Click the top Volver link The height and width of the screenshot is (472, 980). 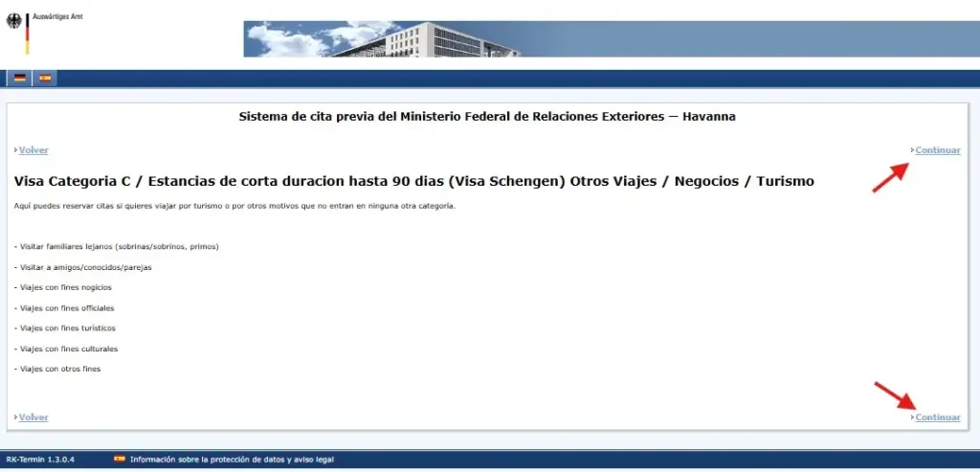point(33,150)
